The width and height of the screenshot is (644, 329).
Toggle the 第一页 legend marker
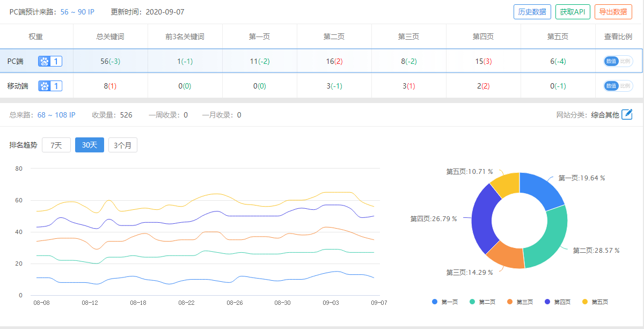435,302
